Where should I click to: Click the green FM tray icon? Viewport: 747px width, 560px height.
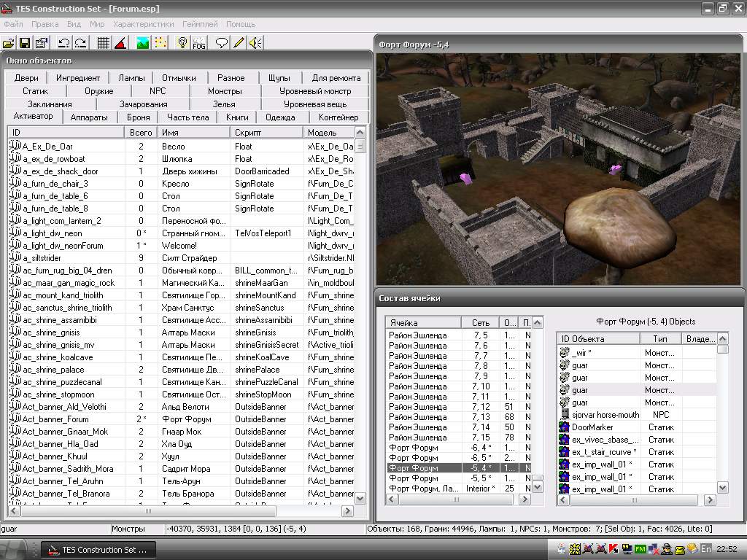[x=640, y=549]
